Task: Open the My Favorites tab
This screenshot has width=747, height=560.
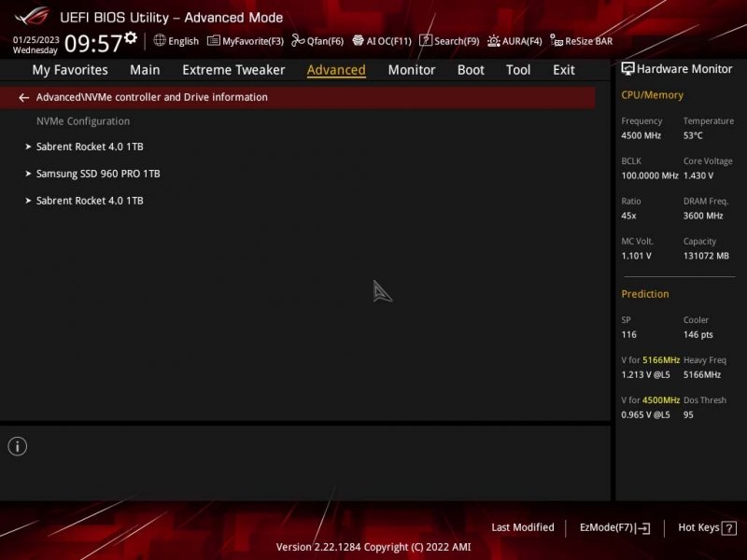Action: click(x=70, y=70)
